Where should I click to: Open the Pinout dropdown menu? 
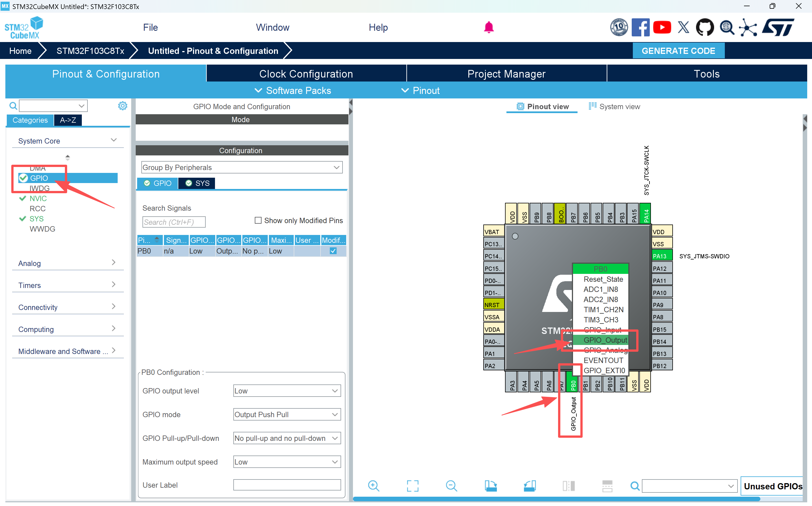[x=420, y=90]
